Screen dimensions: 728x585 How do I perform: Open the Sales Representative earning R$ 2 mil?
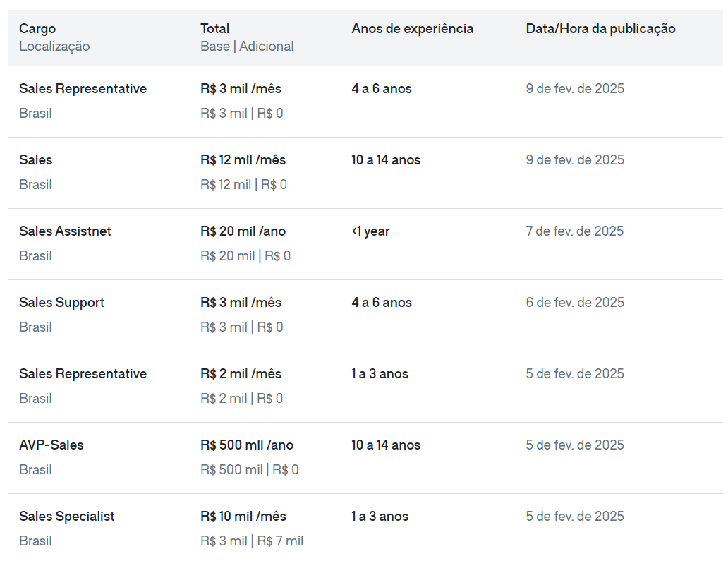click(x=83, y=374)
